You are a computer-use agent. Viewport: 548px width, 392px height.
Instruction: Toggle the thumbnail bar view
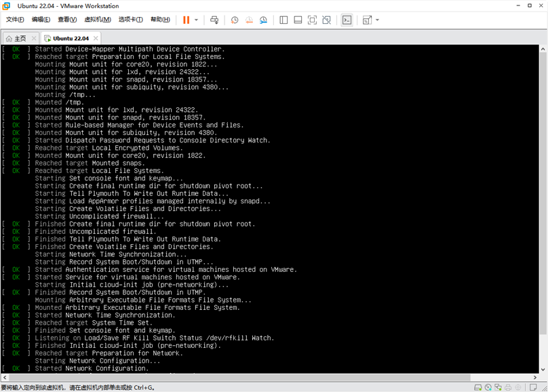tap(298, 20)
